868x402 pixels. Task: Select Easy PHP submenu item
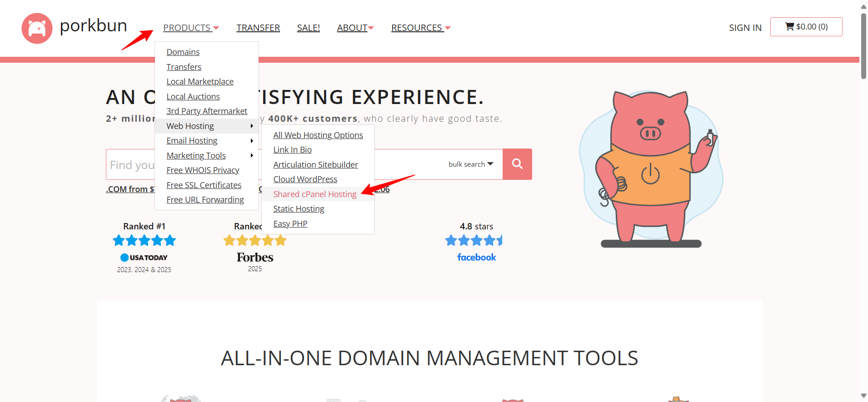290,223
